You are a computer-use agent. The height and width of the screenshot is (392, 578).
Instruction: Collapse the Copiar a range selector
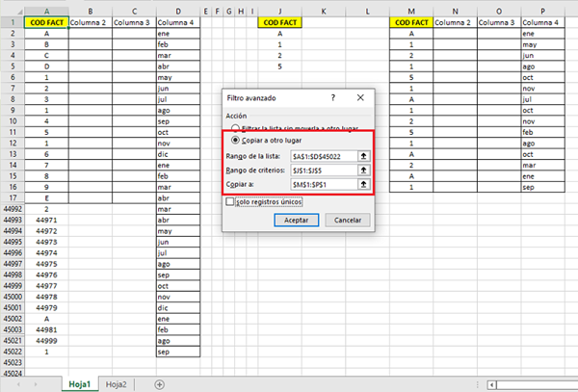[363, 184]
